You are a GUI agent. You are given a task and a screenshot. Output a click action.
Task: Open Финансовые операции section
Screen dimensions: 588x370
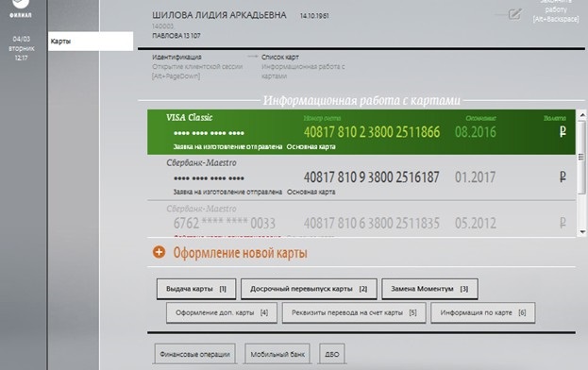(x=194, y=354)
